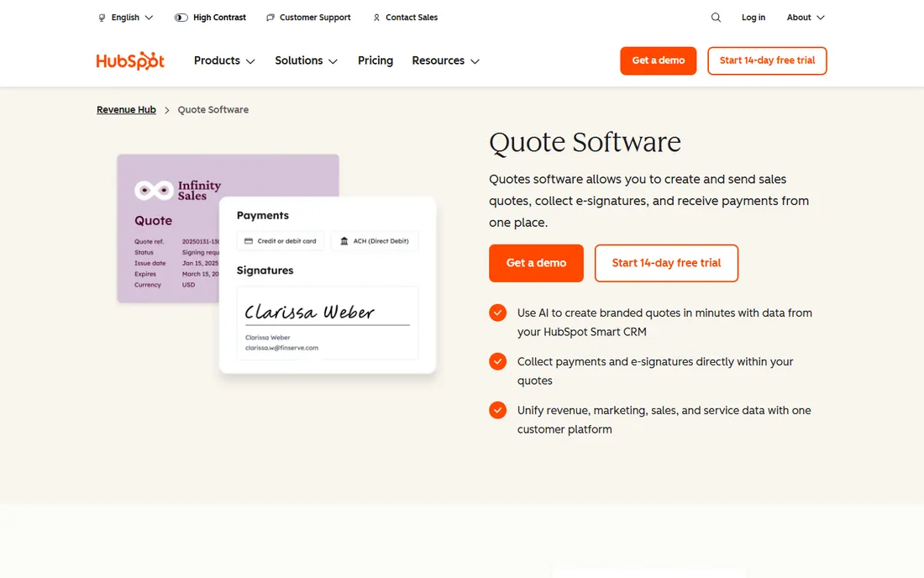924x578 pixels.
Task: Toggle the High Contrast switch
Action: 181,18
